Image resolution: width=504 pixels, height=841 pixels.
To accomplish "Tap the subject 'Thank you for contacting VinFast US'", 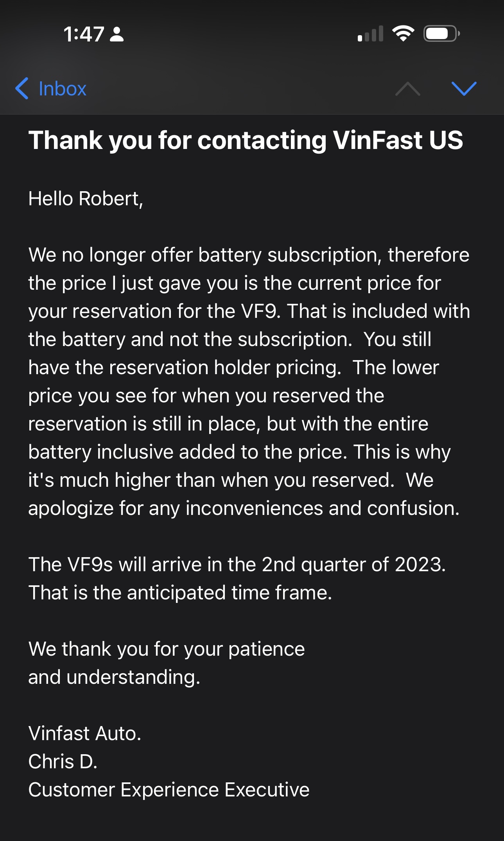I will (x=246, y=140).
